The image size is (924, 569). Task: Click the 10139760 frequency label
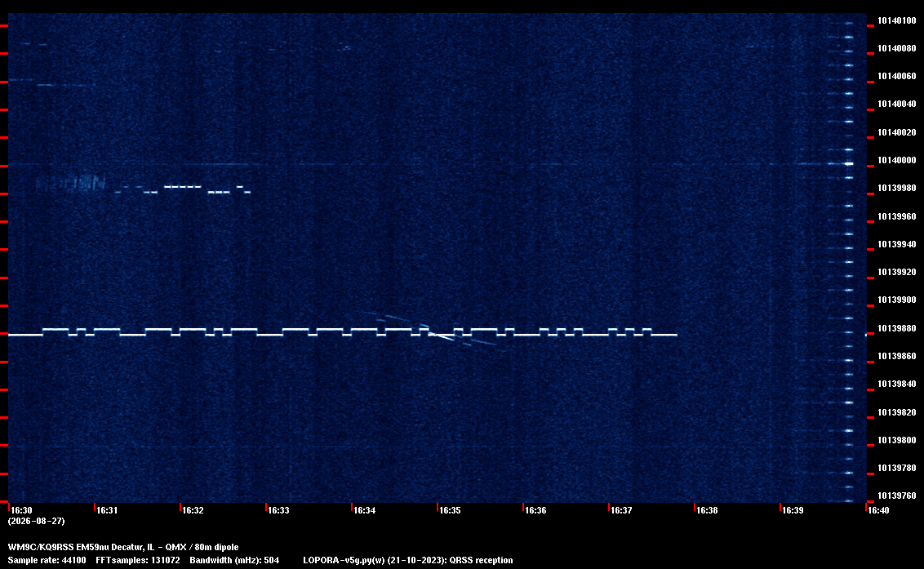(x=897, y=496)
